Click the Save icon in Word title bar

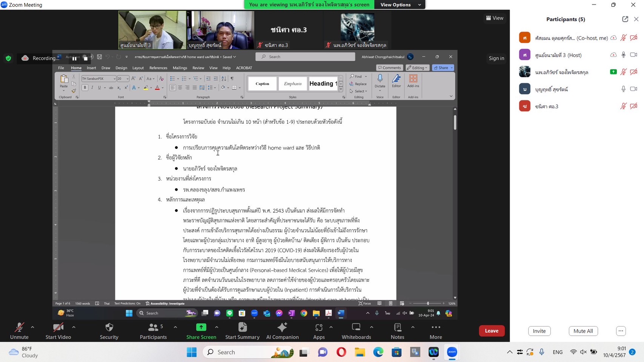[x=100, y=57]
